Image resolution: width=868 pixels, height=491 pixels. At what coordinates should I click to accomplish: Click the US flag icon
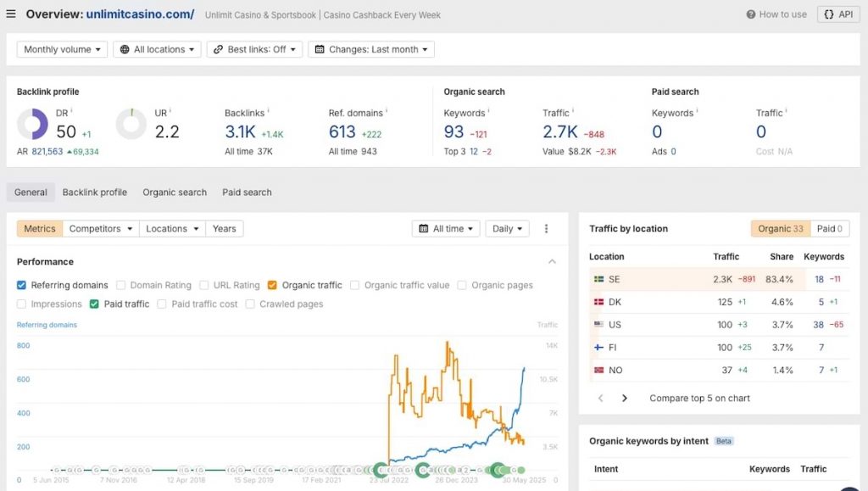(599, 325)
